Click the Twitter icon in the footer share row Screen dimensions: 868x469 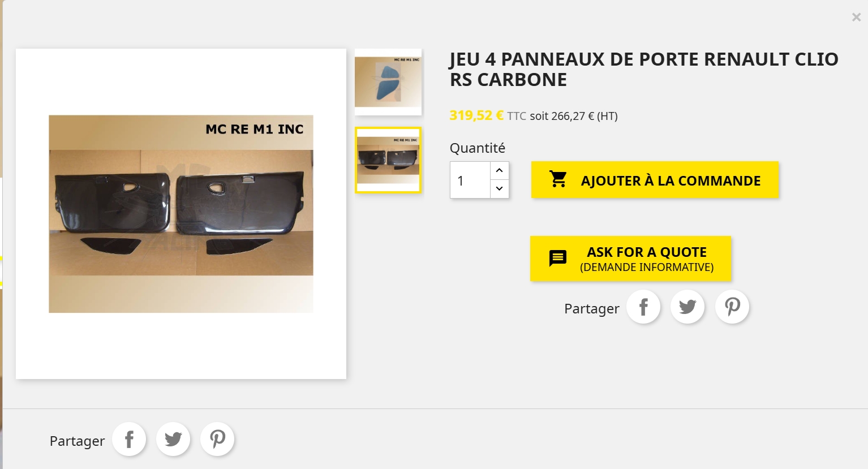pyautogui.click(x=173, y=439)
